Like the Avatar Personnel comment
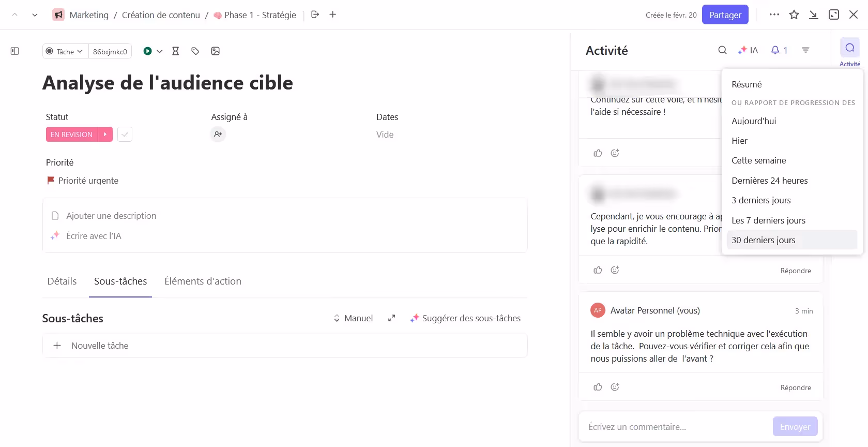The width and height of the screenshot is (868, 447). (598, 387)
